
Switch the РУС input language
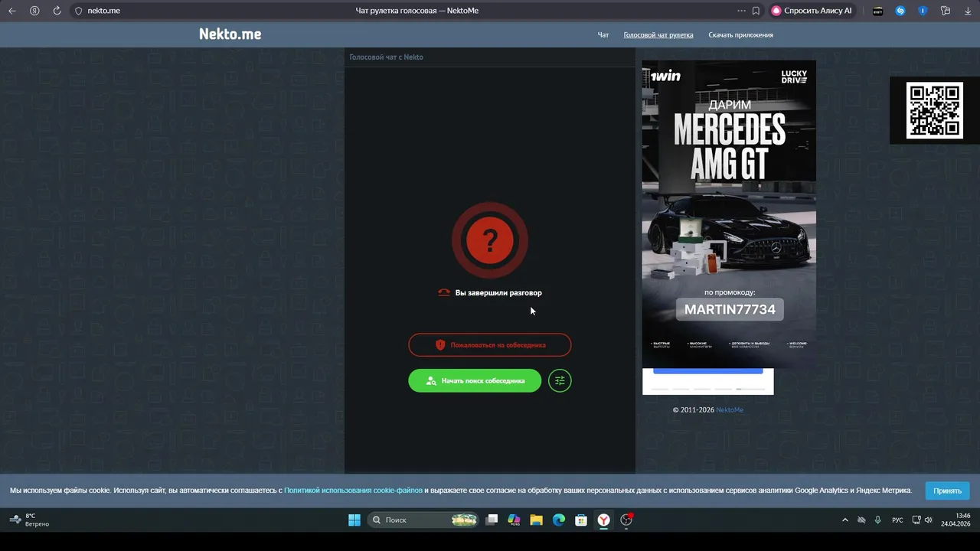pos(897,520)
